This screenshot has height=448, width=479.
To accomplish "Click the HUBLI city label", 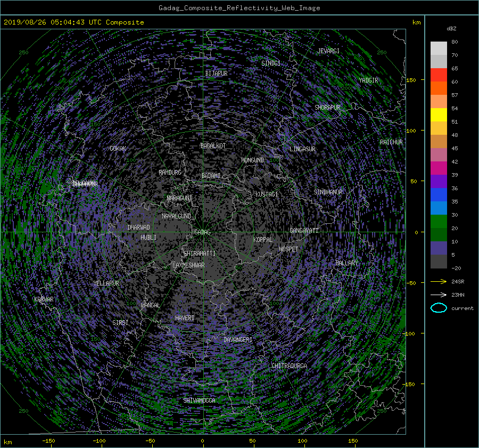I will [148, 237].
